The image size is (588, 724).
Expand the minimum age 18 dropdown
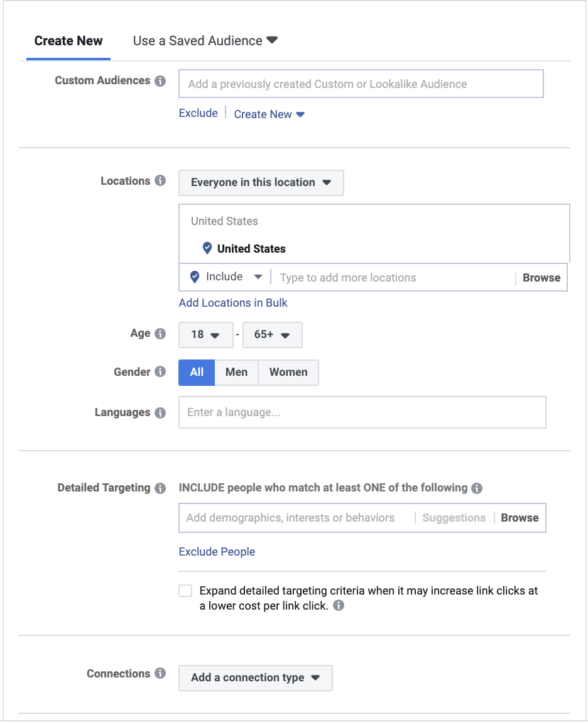(206, 334)
